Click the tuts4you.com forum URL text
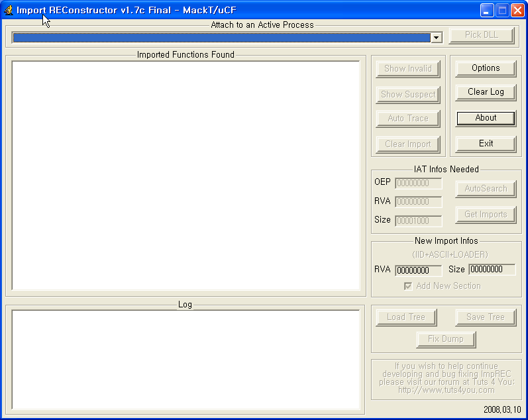This screenshot has width=528, height=420. click(x=446, y=390)
